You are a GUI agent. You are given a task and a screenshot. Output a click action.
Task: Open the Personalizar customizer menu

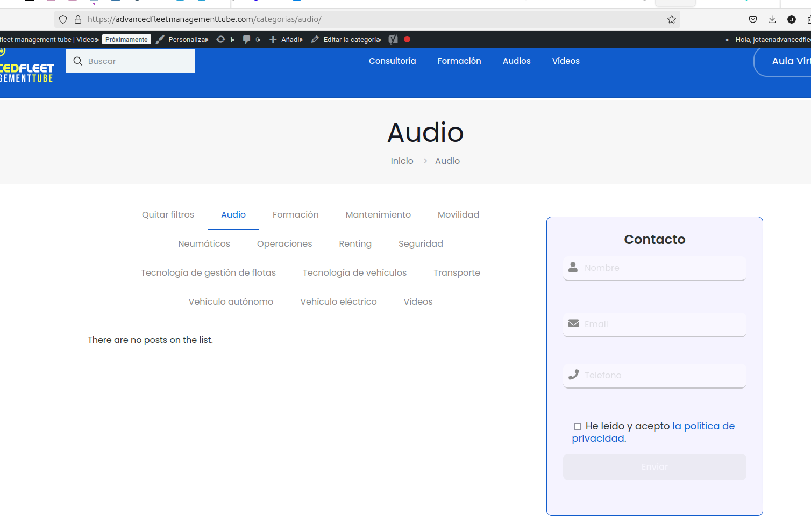pyautogui.click(x=182, y=39)
